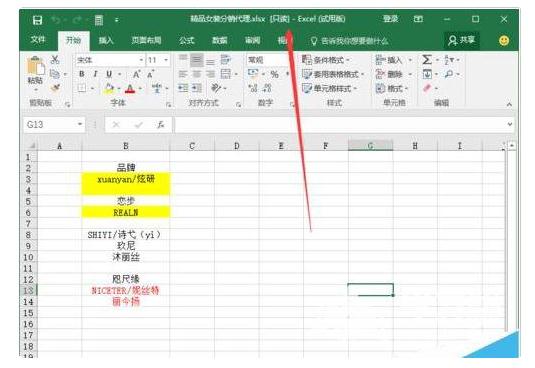Click the 登录 sign-in link
The width and height of the screenshot is (535, 368).
391,19
